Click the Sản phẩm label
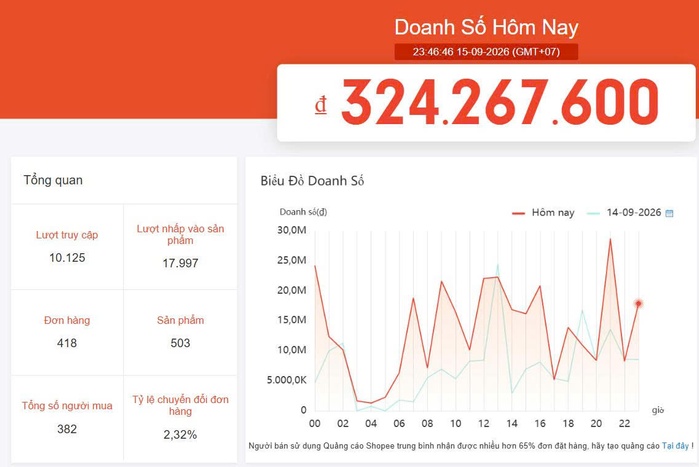This screenshot has height=467, width=699. pyautogui.click(x=180, y=320)
